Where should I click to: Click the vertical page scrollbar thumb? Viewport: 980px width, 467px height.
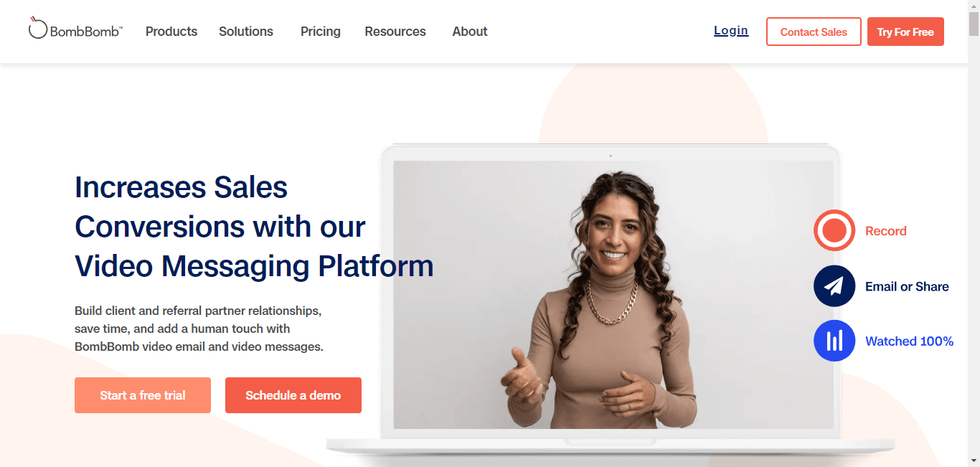(x=974, y=24)
